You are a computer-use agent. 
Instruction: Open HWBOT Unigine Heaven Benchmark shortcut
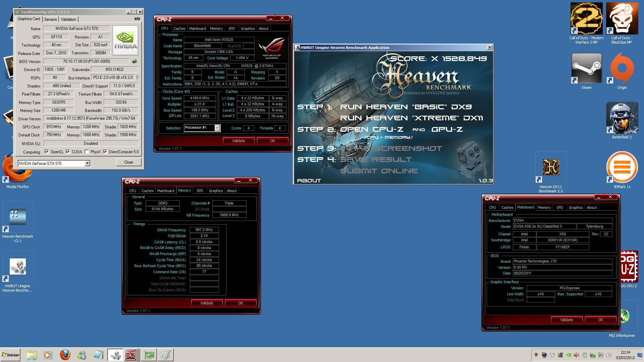point(17,272)
